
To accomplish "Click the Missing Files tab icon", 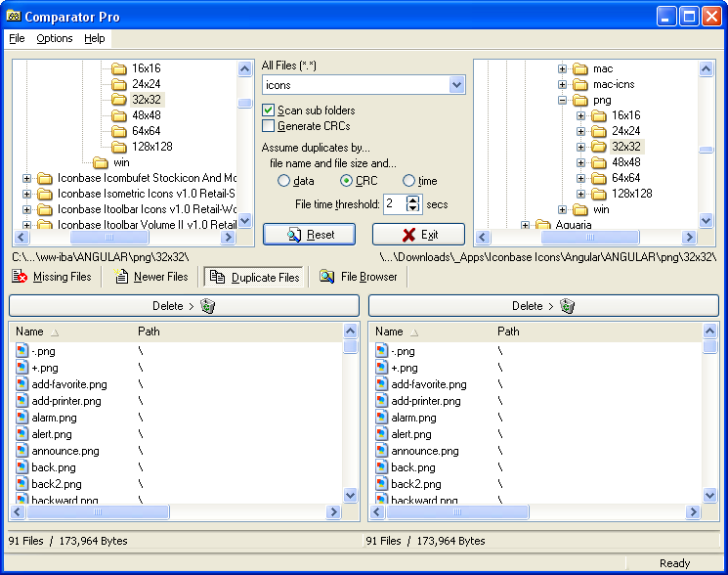I will (20, 277).
